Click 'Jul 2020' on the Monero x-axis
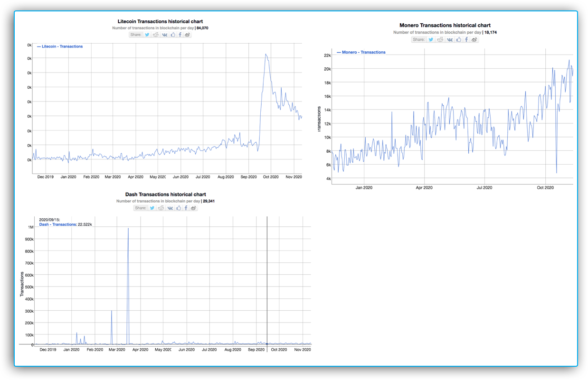Screen dimensions: 588x380 pyautogui.click(x=484, y=188)
